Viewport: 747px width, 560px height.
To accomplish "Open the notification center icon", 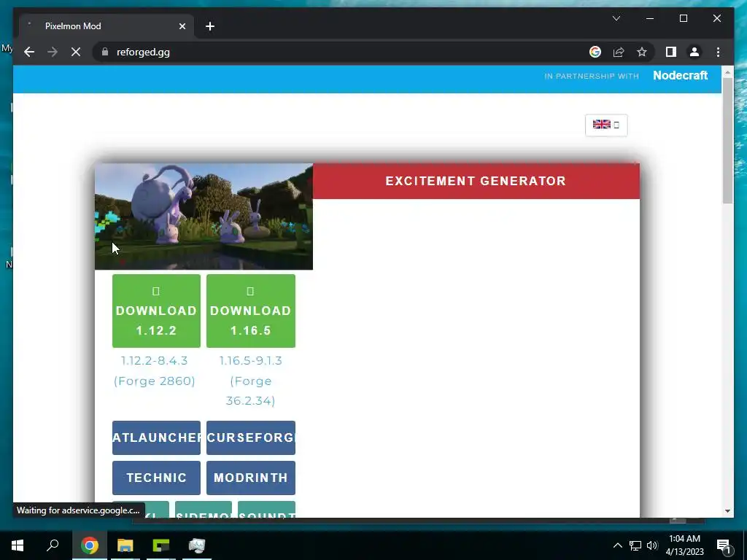I will 724,545.
